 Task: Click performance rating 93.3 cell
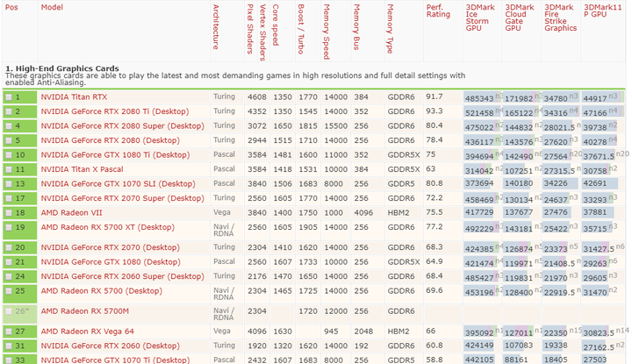pyautogui.click(x=434, y=111)
